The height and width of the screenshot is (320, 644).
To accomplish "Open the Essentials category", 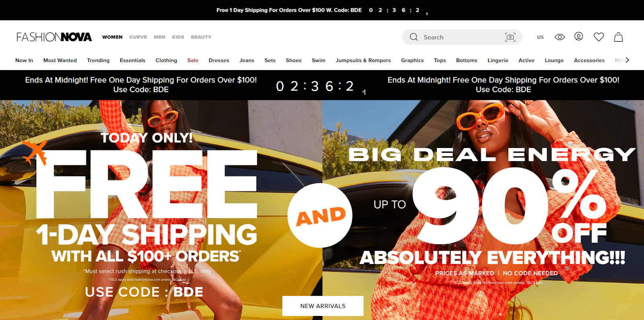I will (132, 60).
